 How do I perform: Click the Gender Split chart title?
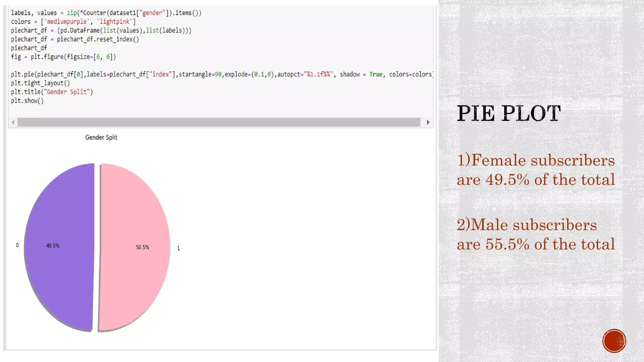pyautogui.click(x=101, y=137)
